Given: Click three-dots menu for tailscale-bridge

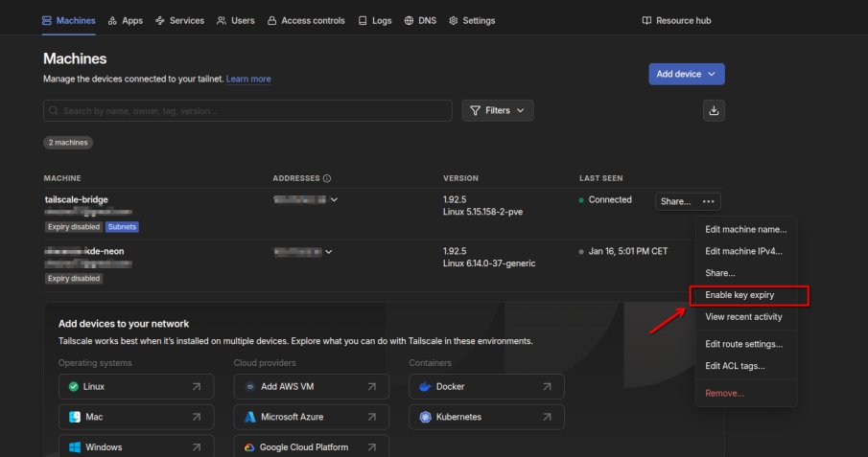Looking at the screenshot, I should click(x=709, y=201).
